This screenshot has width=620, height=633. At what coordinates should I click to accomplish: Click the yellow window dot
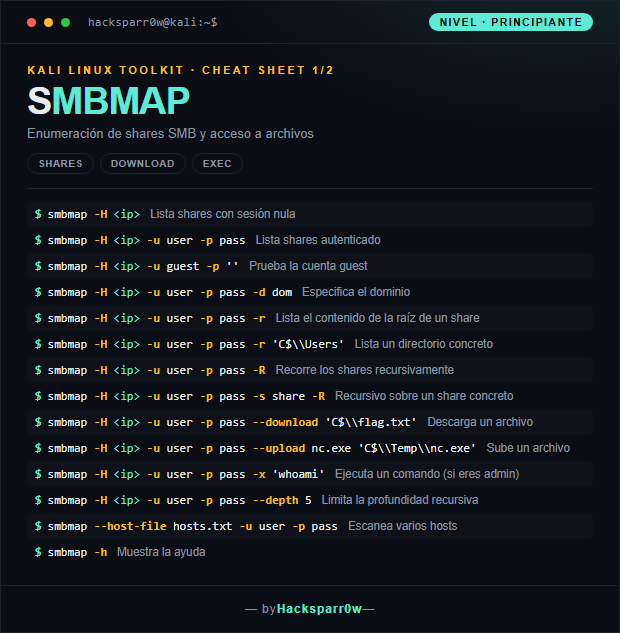[x=48, y=23]
